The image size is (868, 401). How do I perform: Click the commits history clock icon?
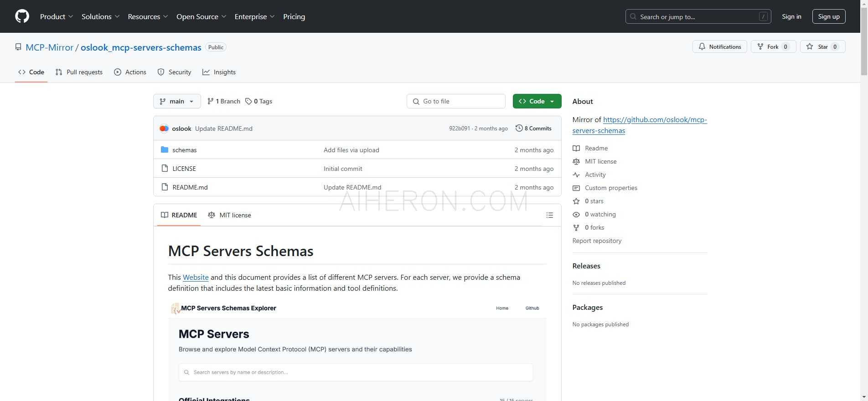519,128
